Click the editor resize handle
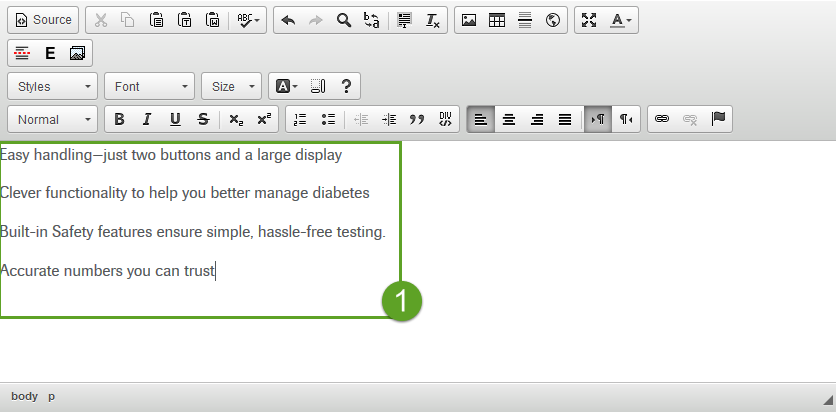The image size is (836, 412). pos(829,400)
